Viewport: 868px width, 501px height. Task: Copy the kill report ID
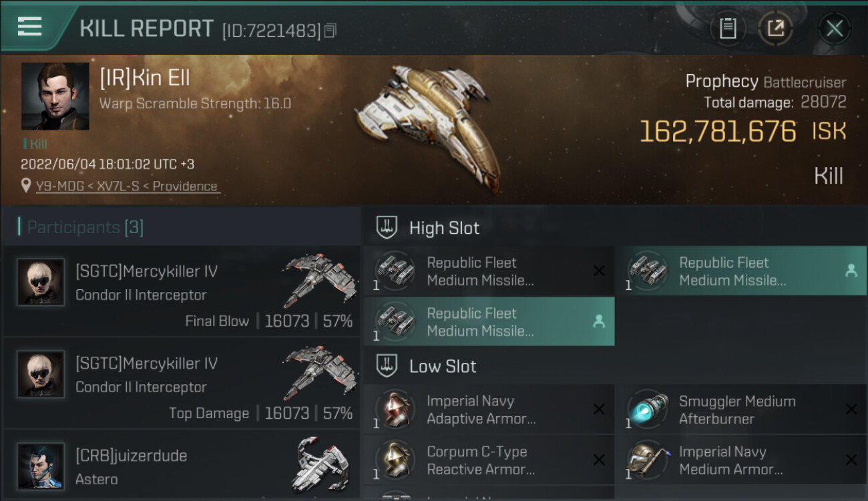coord(331,31)
